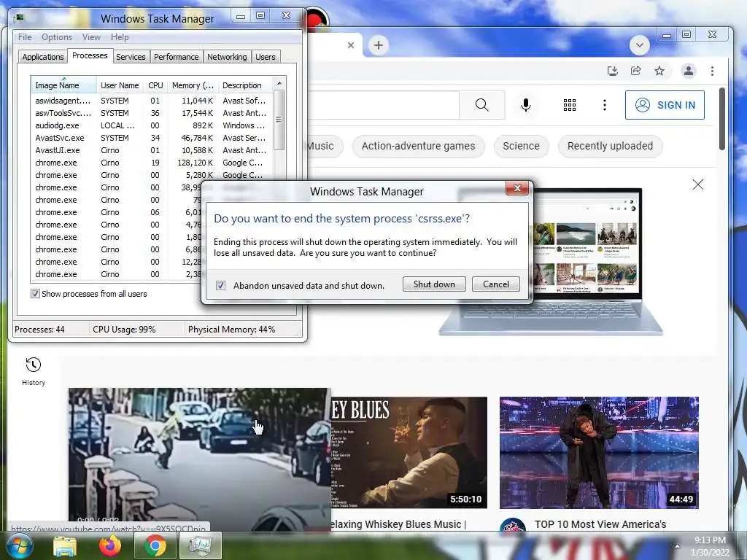The width and height of the screenshot is (747, 560).
Task: Select AvastUI.exe process row
Action: [152, 150]
